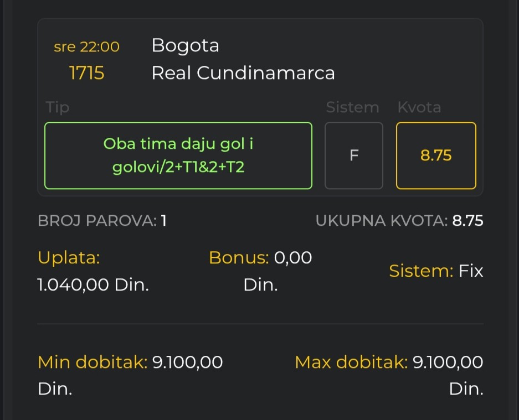519x420 pixels.
Task: Click the 'Sistem: Fix' text
Action: 436,271
